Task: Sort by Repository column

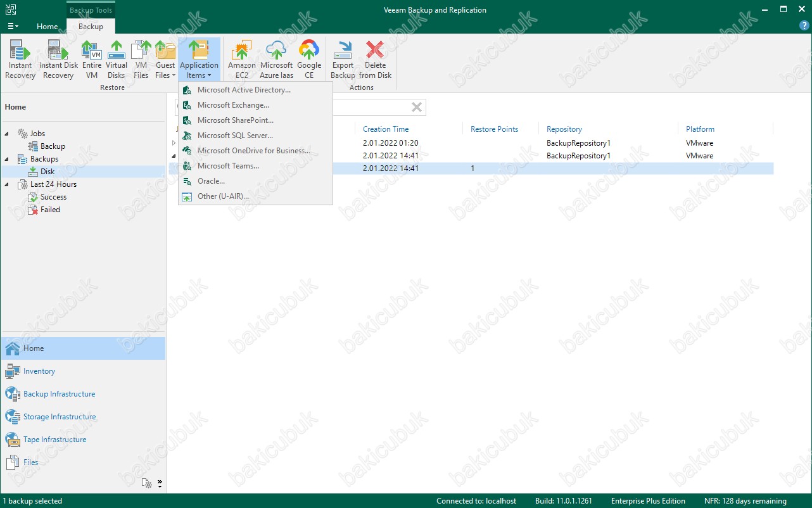Action: click(x=564, y=129)
